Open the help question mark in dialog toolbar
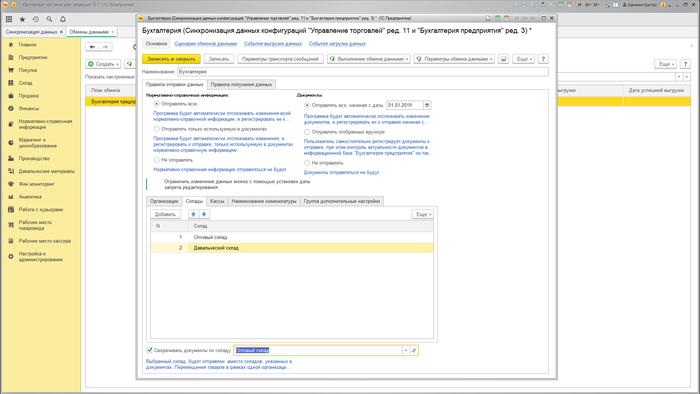The image size is (700, 394). coord(543,59)
